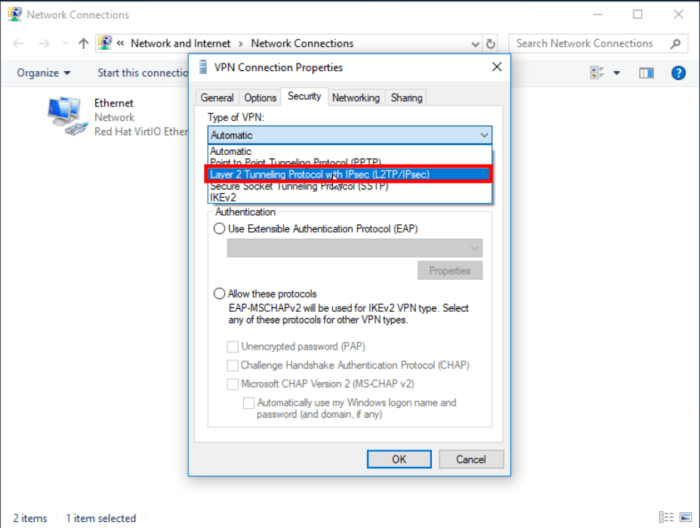Click Network Connections breadcrumb
700x528 pixels.
click(x=302, y=43)
